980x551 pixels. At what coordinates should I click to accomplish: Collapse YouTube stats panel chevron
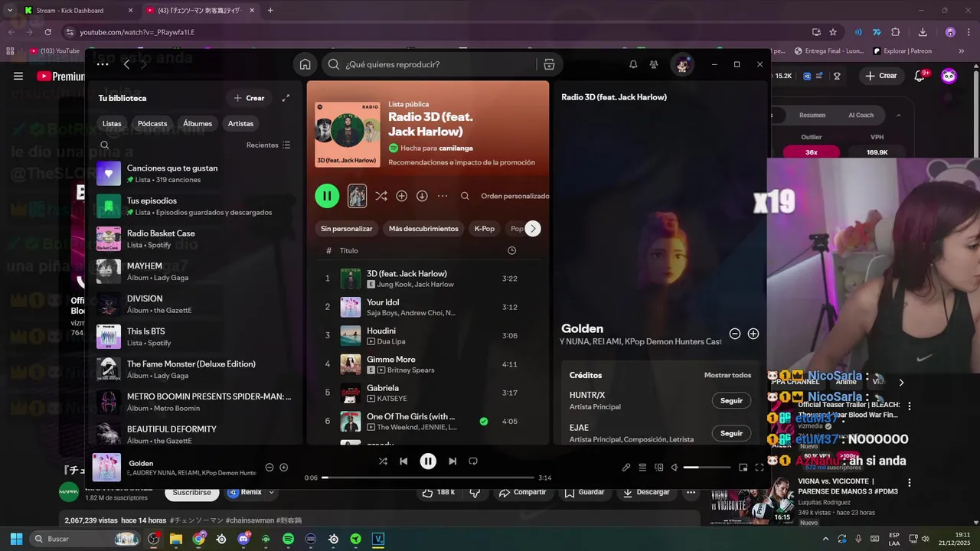(x=899, y=115)
